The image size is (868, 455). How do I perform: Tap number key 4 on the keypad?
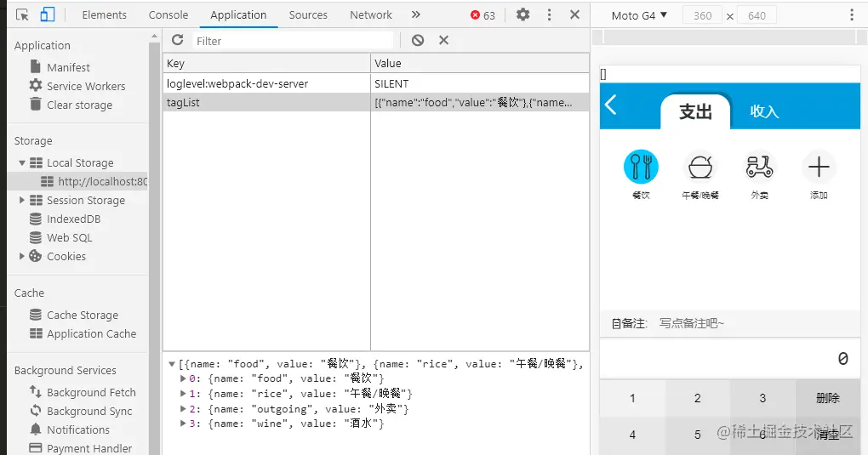[x=632, y=435]
